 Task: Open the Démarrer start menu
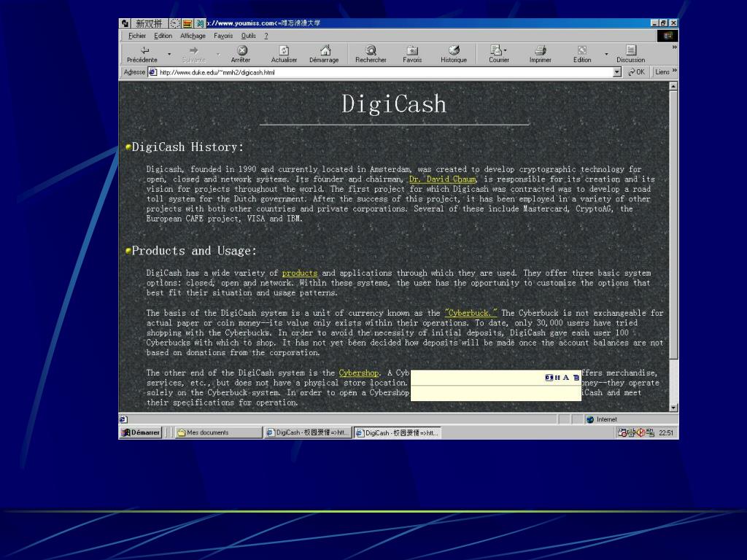tap(141, 432)
